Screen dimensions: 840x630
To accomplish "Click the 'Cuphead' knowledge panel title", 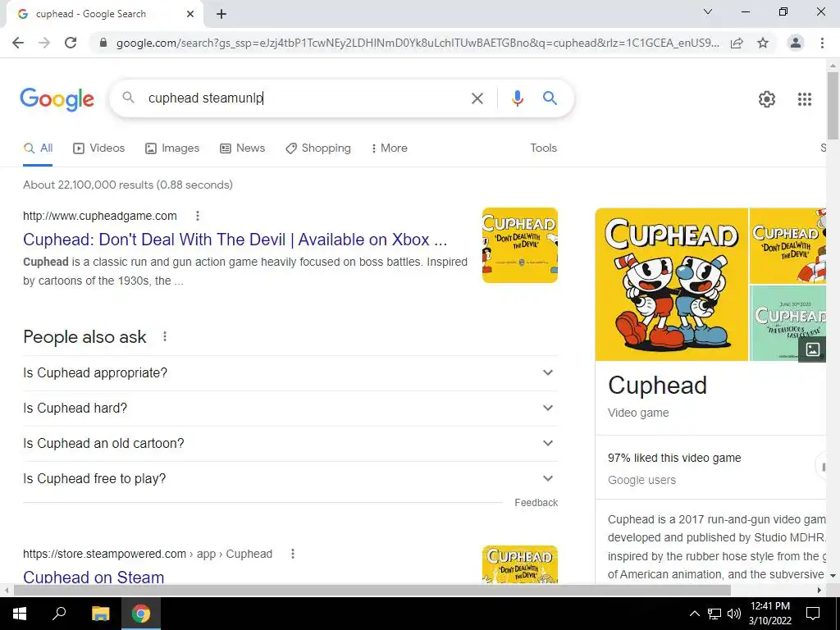I will tap(657, 386).
